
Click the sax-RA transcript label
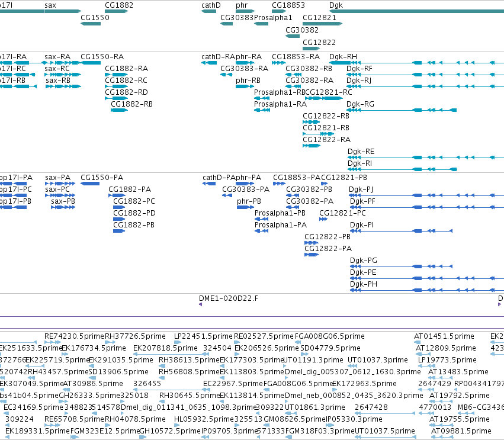57,57
